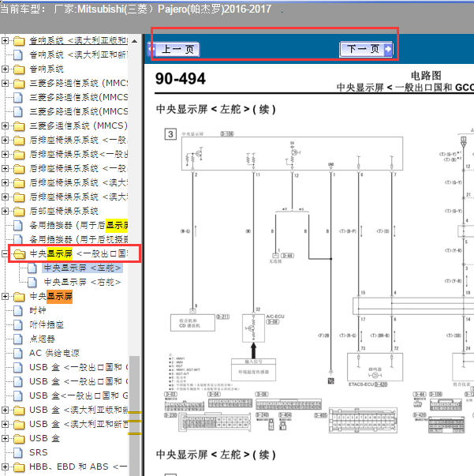
Task: Expand the USB 盒 <澳大利亚版和新 folder node
Action: (5, 410)
